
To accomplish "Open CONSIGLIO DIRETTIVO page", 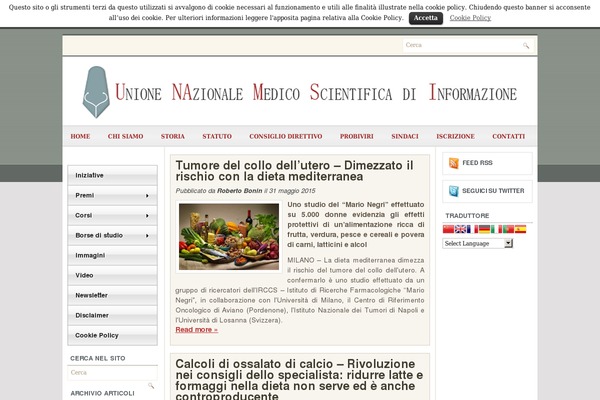I will pyautogui.click(x=286, y=136).
